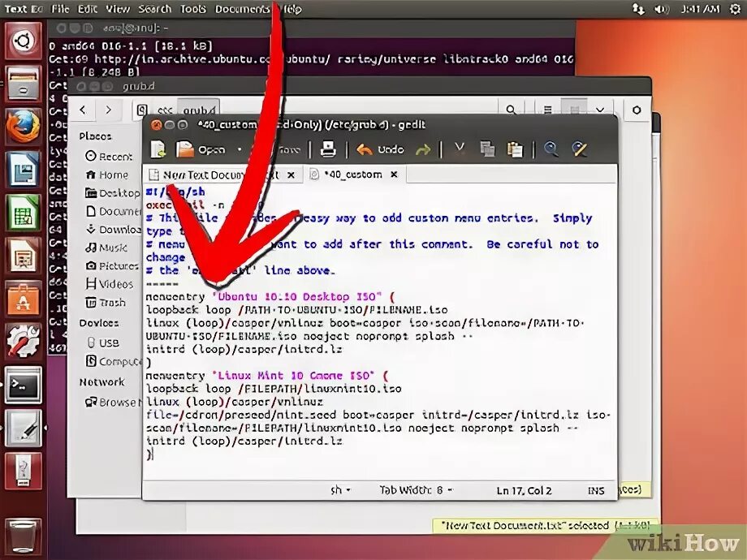Open the Tools menu
Screen dimensions: 747x560
coord(193,9)
